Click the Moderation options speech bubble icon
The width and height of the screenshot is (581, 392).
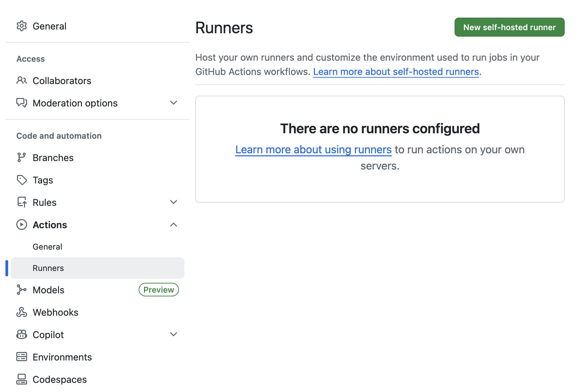[22, 103]
